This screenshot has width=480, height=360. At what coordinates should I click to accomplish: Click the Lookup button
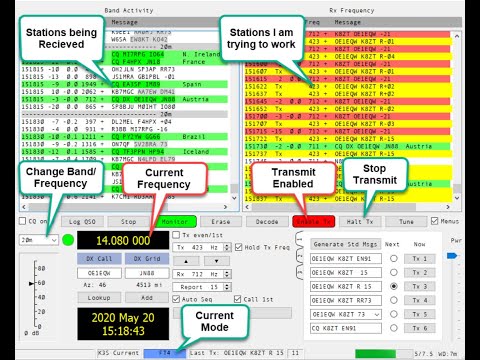[x=99, y=297]
